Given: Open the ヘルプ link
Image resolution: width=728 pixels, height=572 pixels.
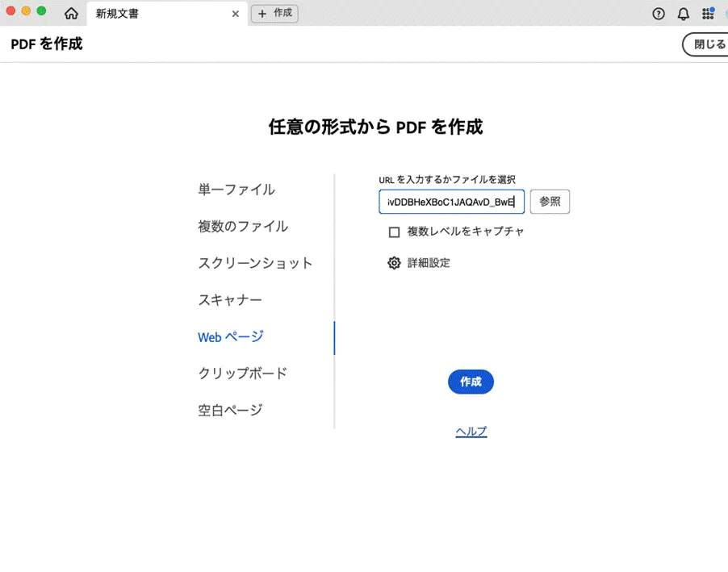Looking at the screenshot, I should pyautogui.click(x=471, y=432).
